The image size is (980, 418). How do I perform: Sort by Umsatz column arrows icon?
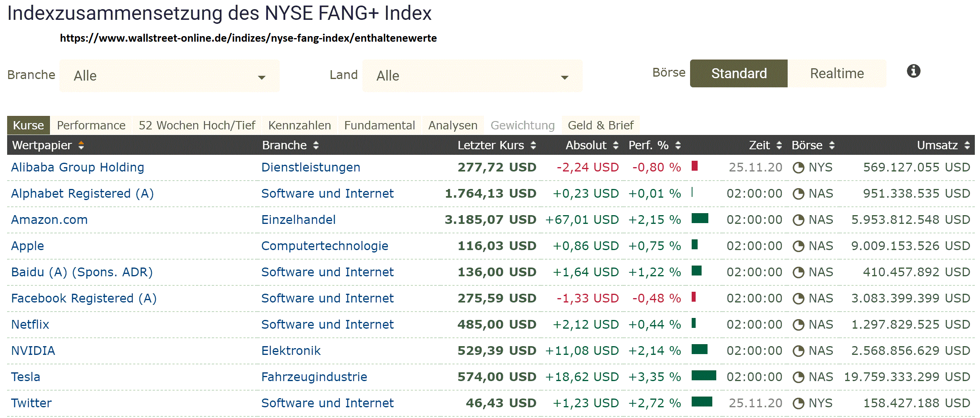967,145
